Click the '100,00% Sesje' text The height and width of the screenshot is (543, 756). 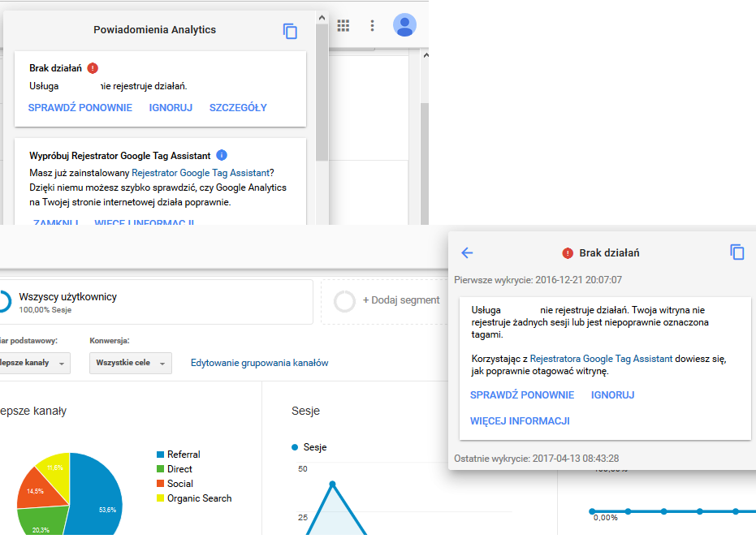coord(45,310)
